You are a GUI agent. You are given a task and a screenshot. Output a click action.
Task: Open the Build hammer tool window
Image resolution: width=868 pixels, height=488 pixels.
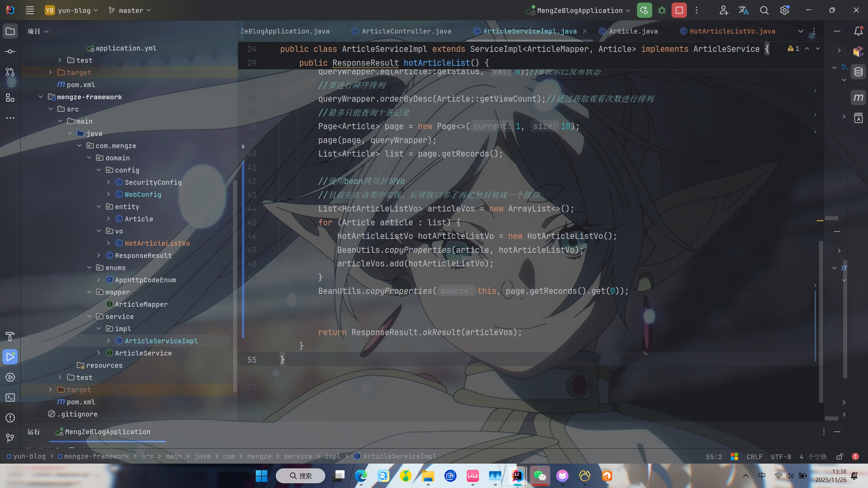point(10,337)
